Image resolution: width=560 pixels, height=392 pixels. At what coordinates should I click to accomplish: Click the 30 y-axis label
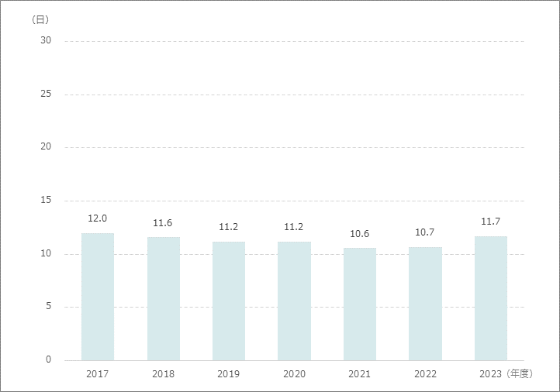[x=46, y=40]
